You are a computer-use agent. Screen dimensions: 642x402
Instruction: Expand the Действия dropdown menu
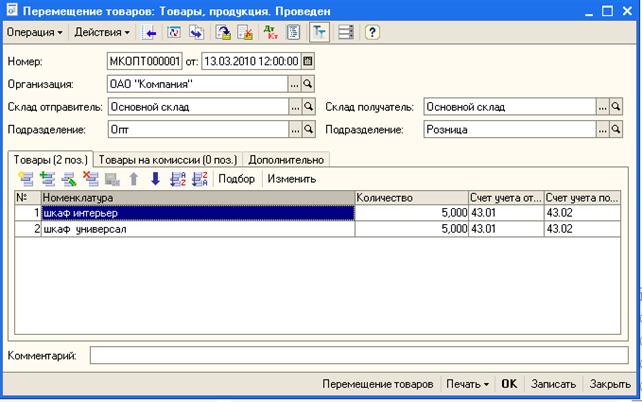[105, 32]
